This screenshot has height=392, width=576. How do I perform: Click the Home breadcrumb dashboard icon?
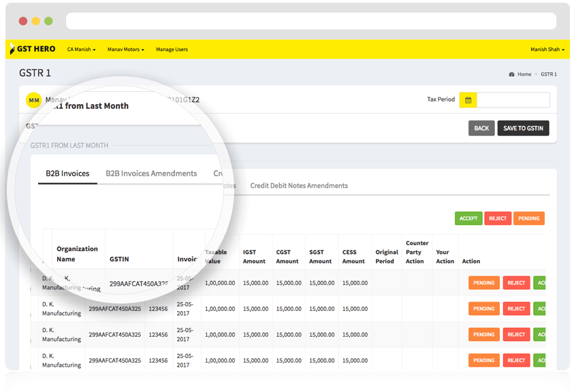pyautogui.click(x=511, y=74)
